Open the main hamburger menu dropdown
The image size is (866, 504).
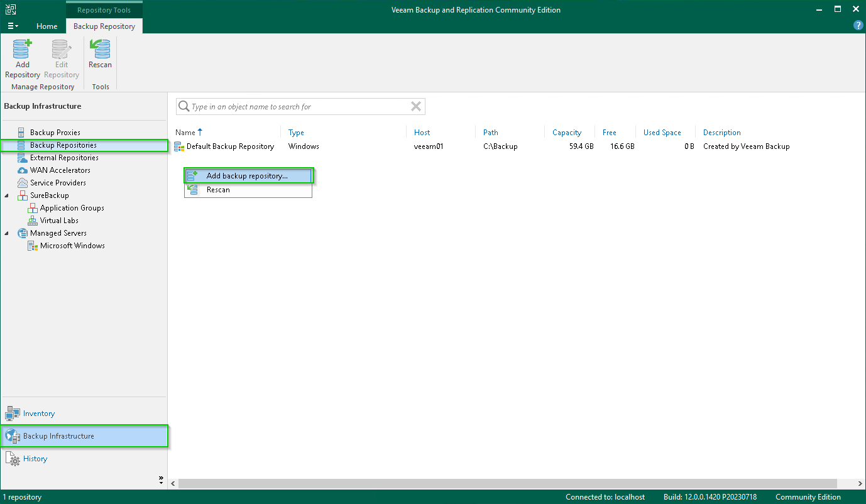point(12,26)
